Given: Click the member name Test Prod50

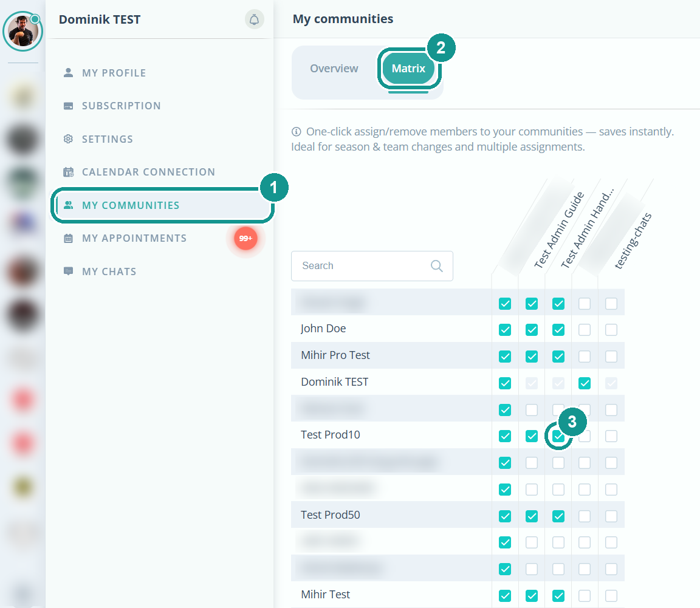Looking at the screenshot, I should click(331, 514).
